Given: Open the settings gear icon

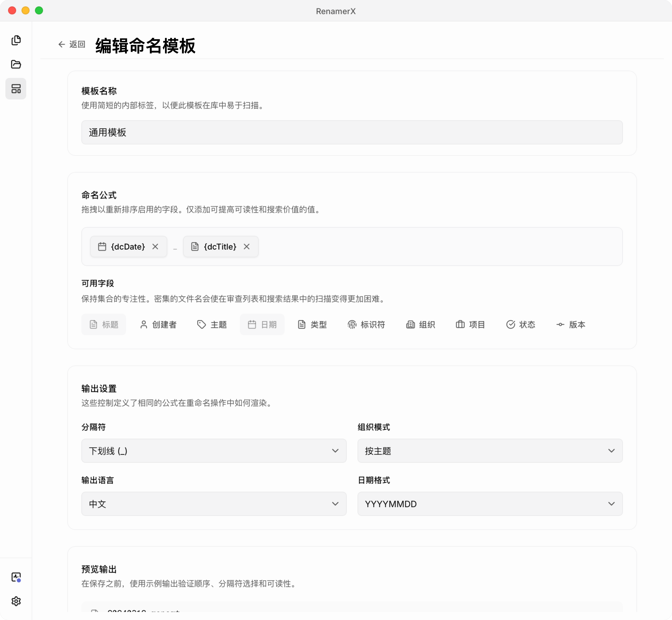Looking at the screenshot, I should tap(16, 601).
